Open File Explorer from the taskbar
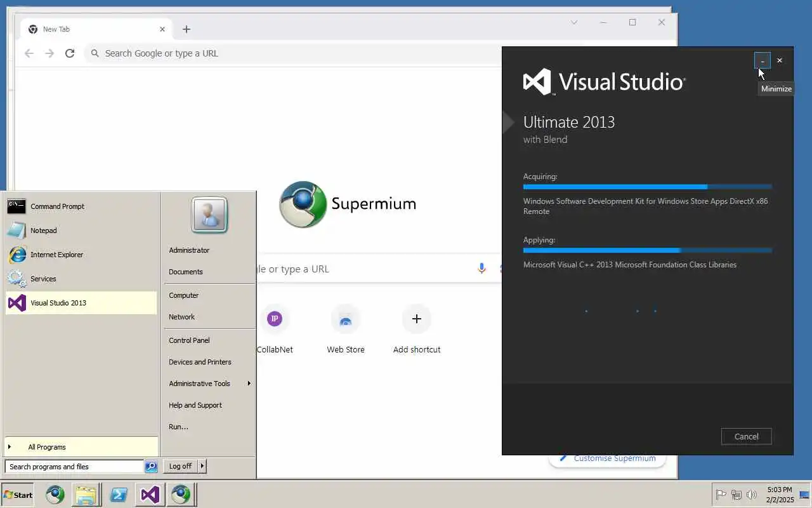 pyautogui.click(x=86, y=495)
